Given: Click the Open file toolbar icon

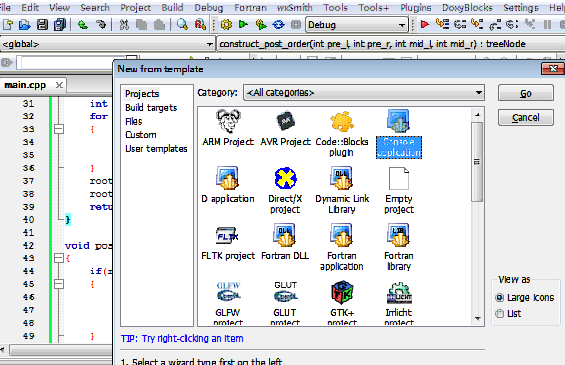Looking at the screenshot, I should click(x=25, y=25).
